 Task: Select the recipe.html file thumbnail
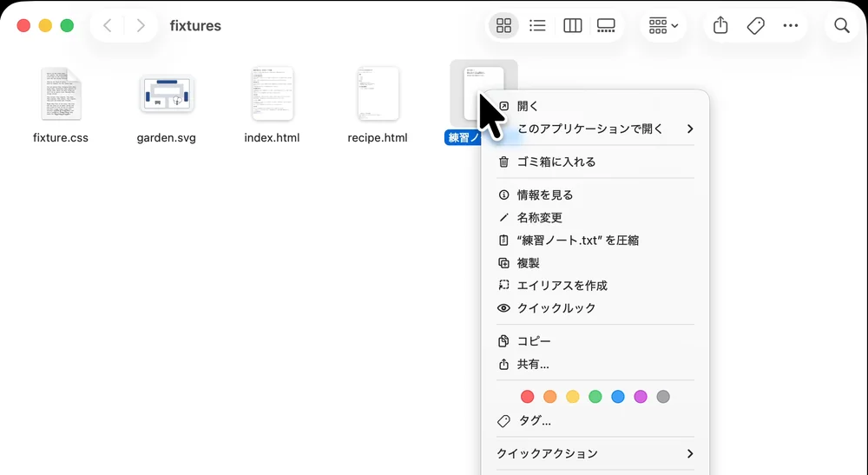pos(378,94)
